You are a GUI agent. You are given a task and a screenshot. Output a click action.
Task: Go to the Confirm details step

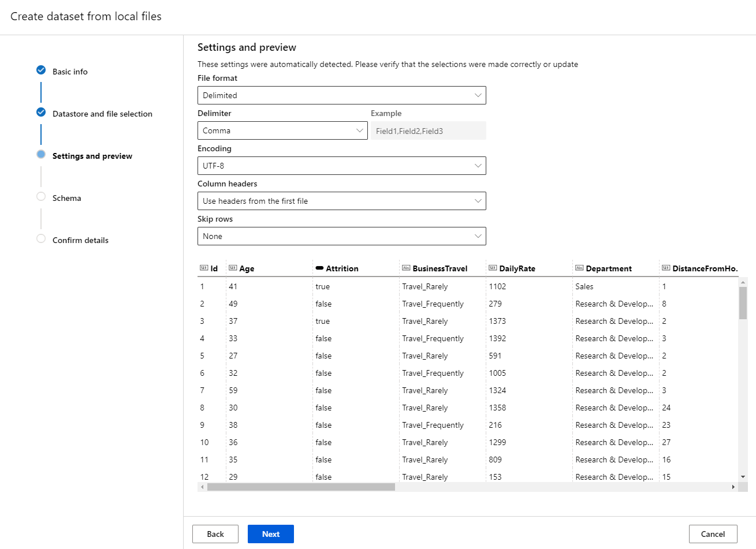(x=80, y=240)
